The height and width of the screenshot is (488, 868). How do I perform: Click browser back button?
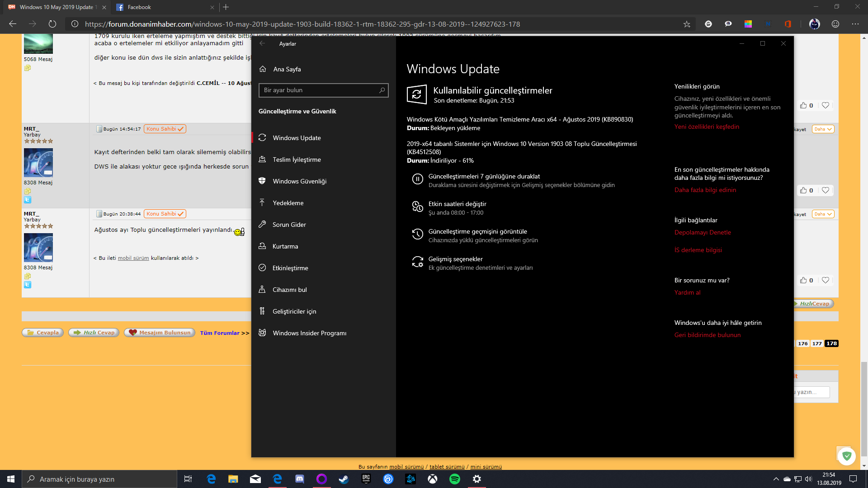point(13,24)
